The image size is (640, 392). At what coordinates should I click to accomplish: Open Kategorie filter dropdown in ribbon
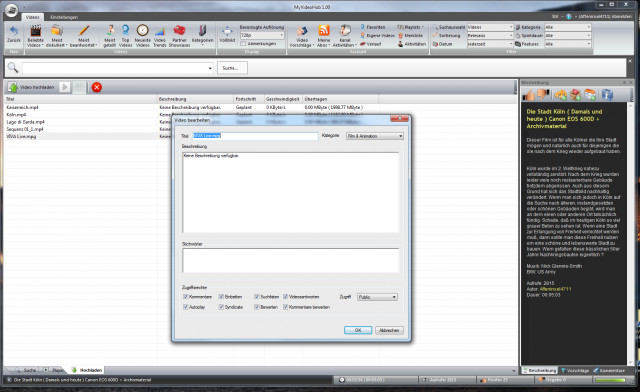[x=568, y=27]
